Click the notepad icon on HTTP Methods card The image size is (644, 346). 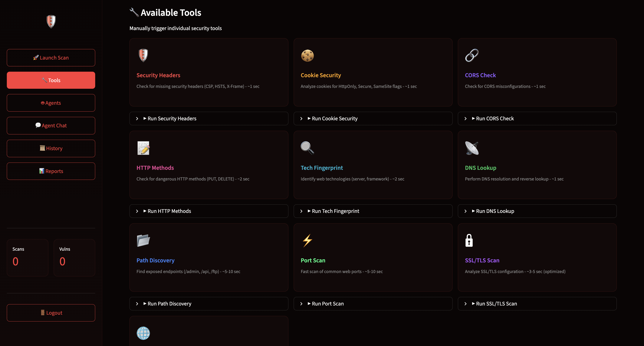[143, 148]
